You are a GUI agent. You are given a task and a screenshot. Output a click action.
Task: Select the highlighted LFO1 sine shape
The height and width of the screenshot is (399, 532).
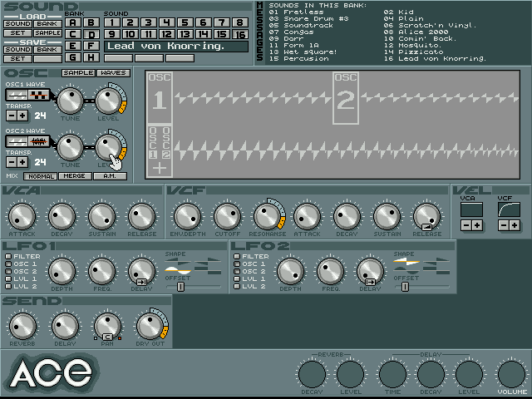(x=177, y=268)
